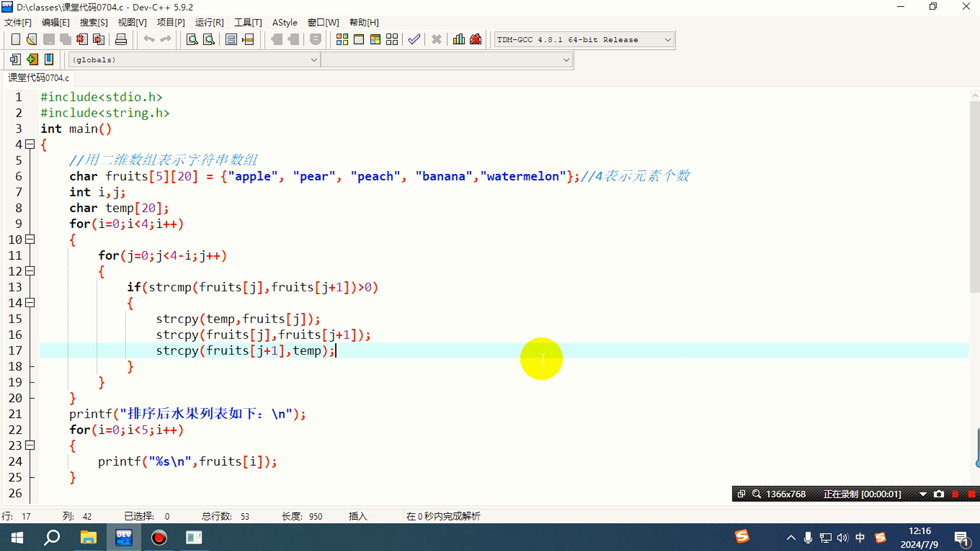Open the 窗口[W] menu
980x551 pixels.
pos(323,22)
